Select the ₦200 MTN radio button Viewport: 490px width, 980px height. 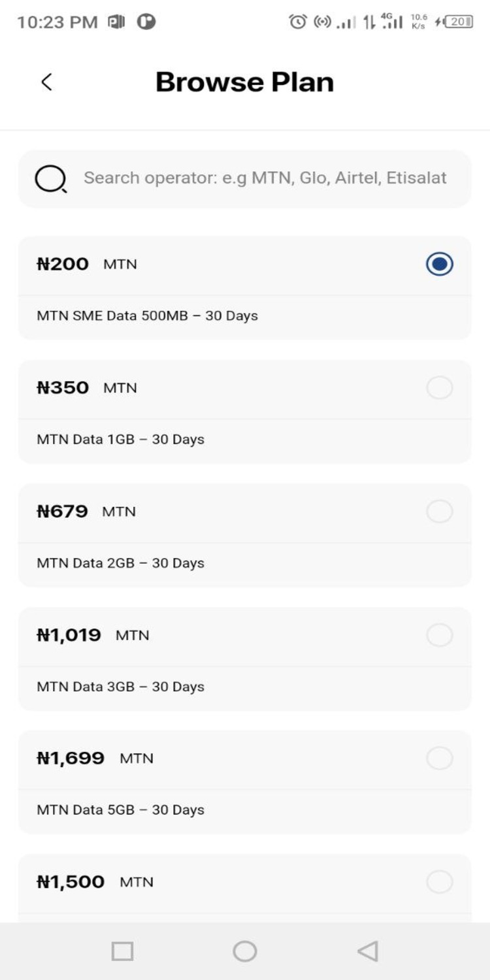coord(439,264)
